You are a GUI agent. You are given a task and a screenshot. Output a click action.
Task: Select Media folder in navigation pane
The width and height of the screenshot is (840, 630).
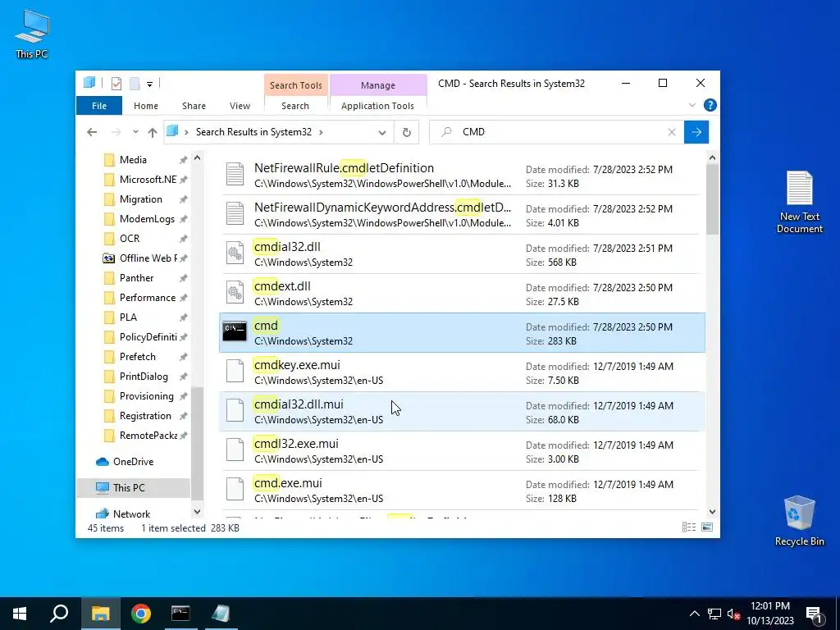point(132,160)
